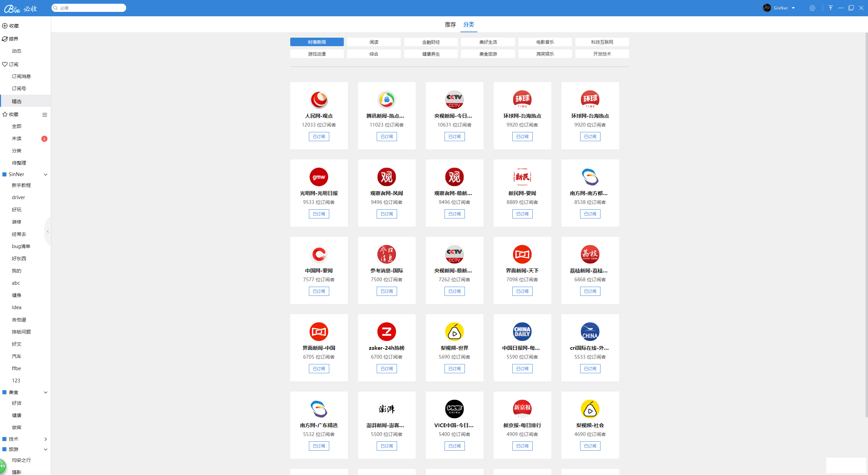Select the 游戏动漫 category

[317, 54]
